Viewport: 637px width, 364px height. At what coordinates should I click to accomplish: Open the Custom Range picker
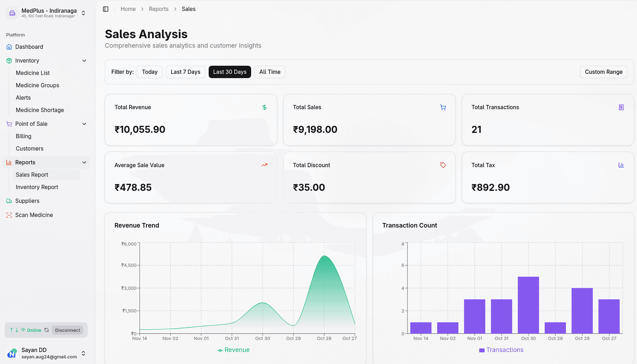point(604,72)
